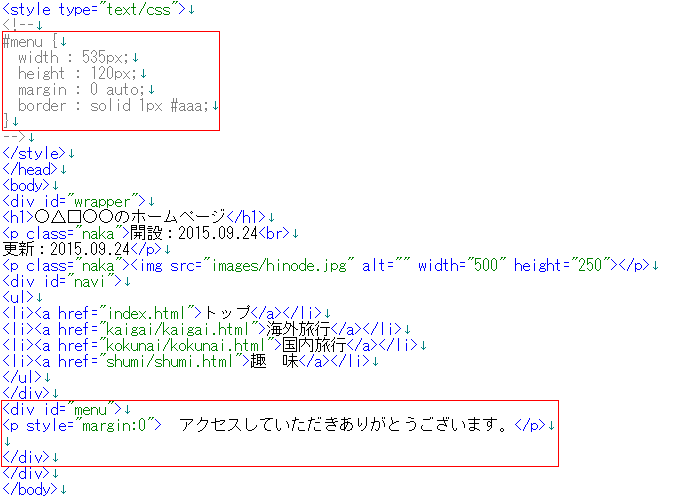Click the opening <ul> tag
The image size is (679, 497).
(x=18, y=297)
